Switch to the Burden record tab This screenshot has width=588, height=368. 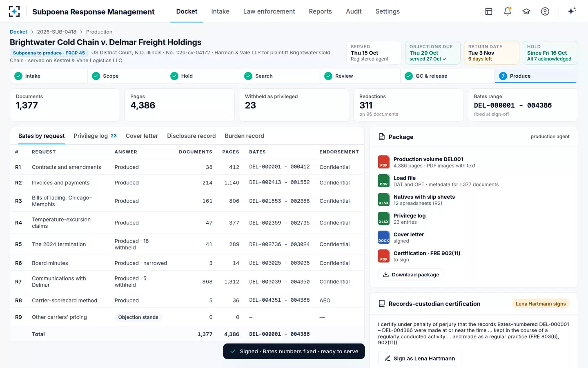(244, 136)
